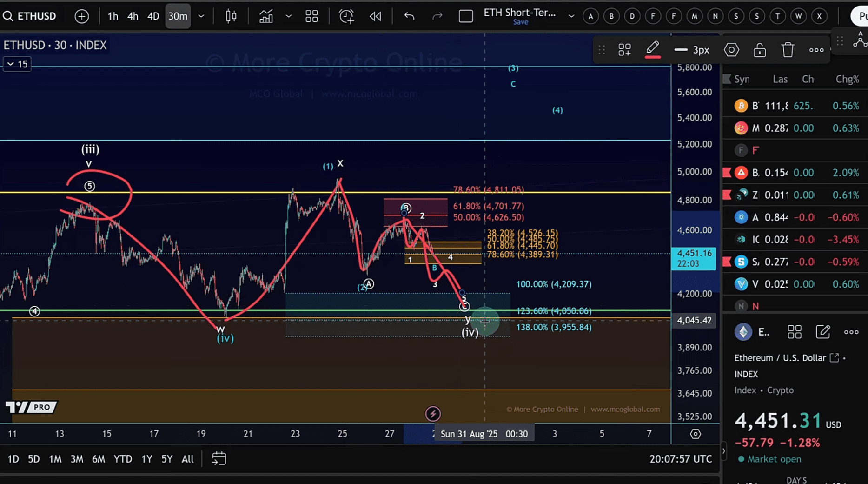Select the circled B shortcut button
Viewport: 868px width, 484px height.
tap(611, 16)
